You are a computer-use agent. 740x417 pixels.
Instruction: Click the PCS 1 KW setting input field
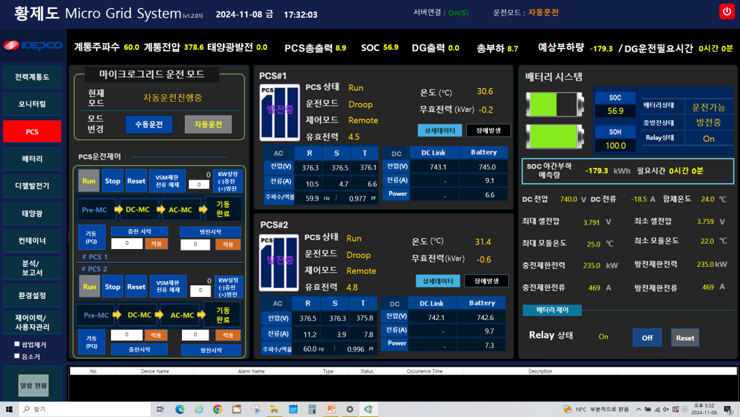click(x=199, y=184)
